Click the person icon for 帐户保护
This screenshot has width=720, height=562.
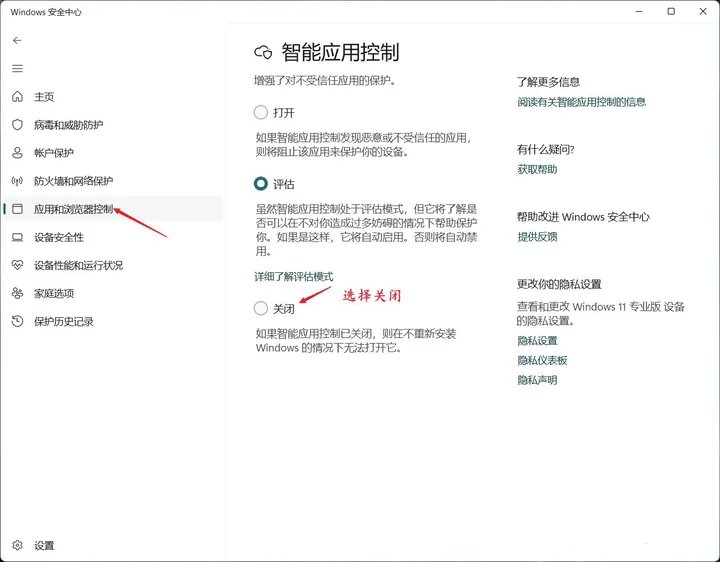pyautogui.click(x=16, y=153)
